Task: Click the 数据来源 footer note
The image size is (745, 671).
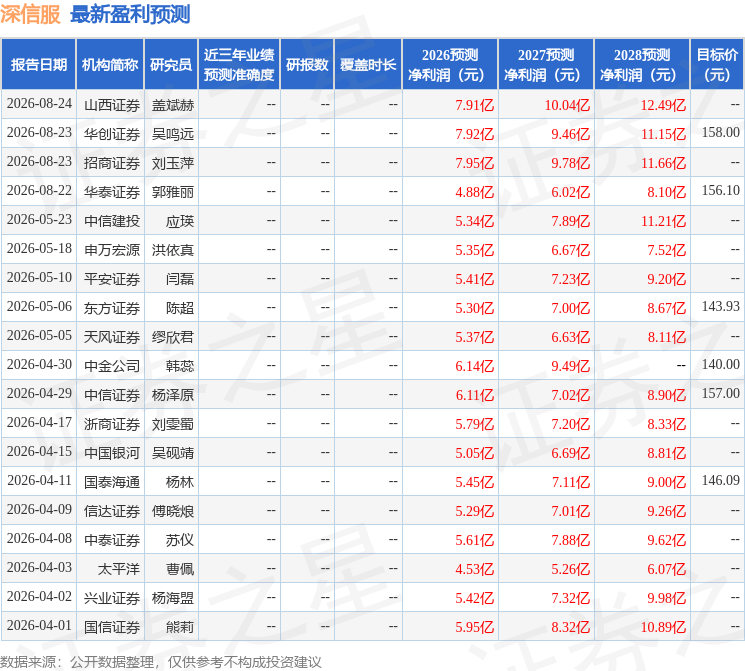Action: point(161,662)
